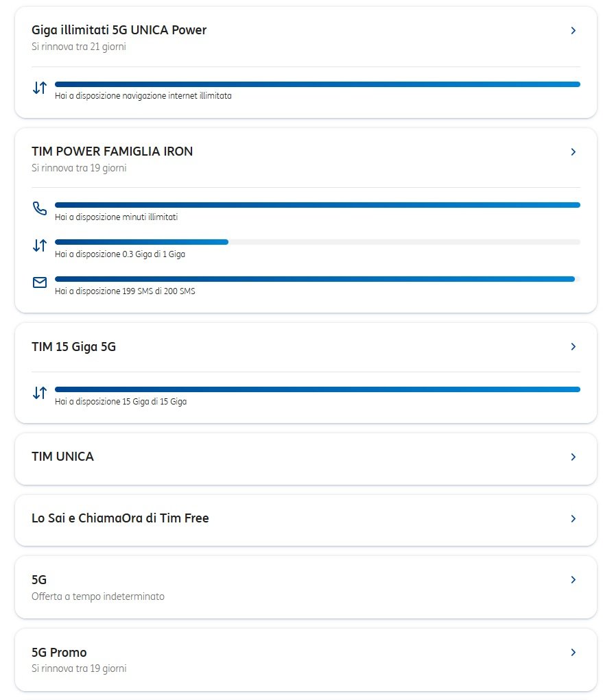Expand Giga illimitati 5G UNICA Power chevron
The image size is (603, 700).
(574, 31)
